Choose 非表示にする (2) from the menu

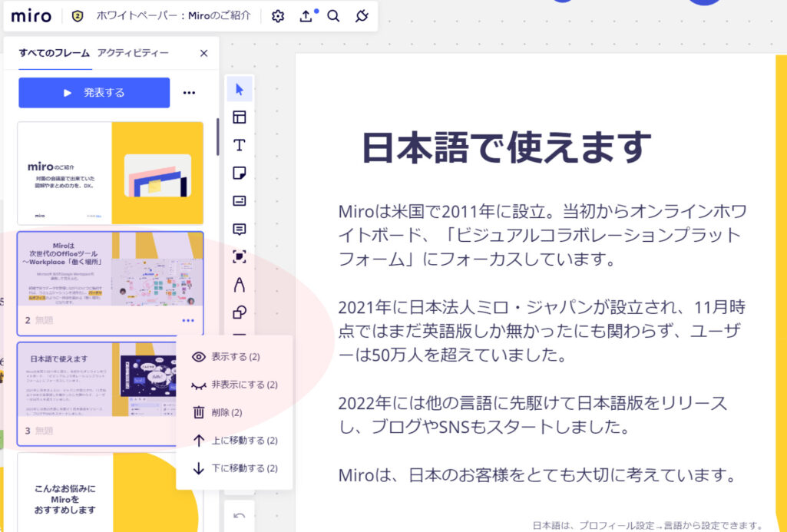(234, 385)
